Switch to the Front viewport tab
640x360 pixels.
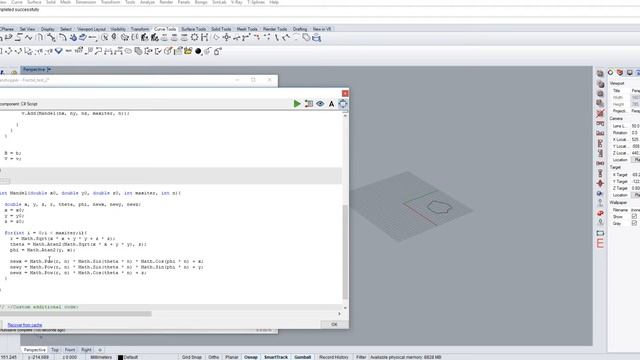[70, 350]
